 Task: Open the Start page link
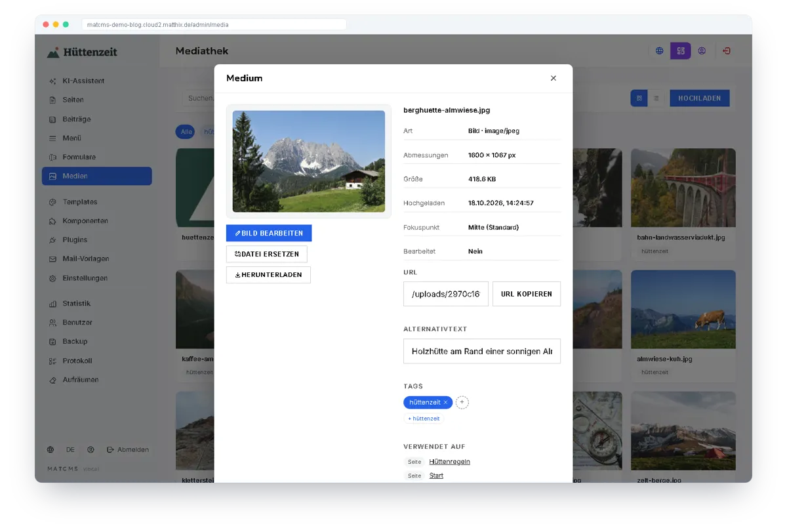[436, 476]
